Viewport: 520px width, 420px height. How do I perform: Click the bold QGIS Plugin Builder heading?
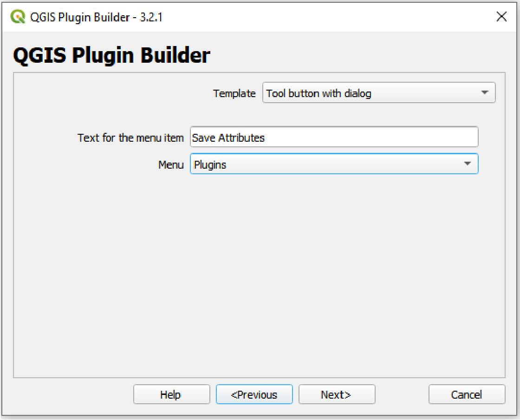pos(111,56)
